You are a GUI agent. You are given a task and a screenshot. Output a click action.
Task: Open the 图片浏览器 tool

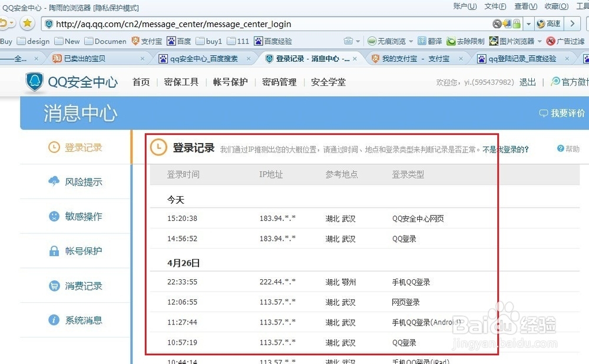click(512, 41)
